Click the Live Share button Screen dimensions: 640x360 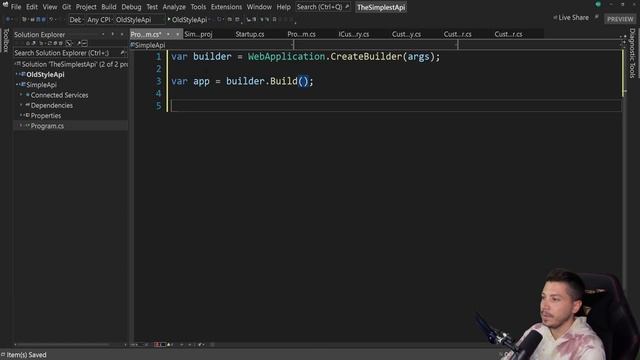571,18
